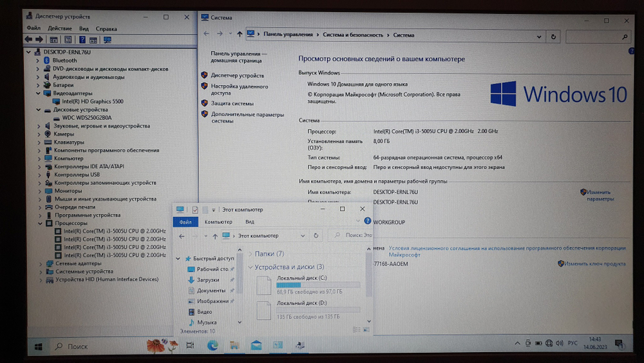Click Система и безопасность breadcrumb
Viewport: 644px width, 363px height.
pyautogui.click(x=353, y=35)
